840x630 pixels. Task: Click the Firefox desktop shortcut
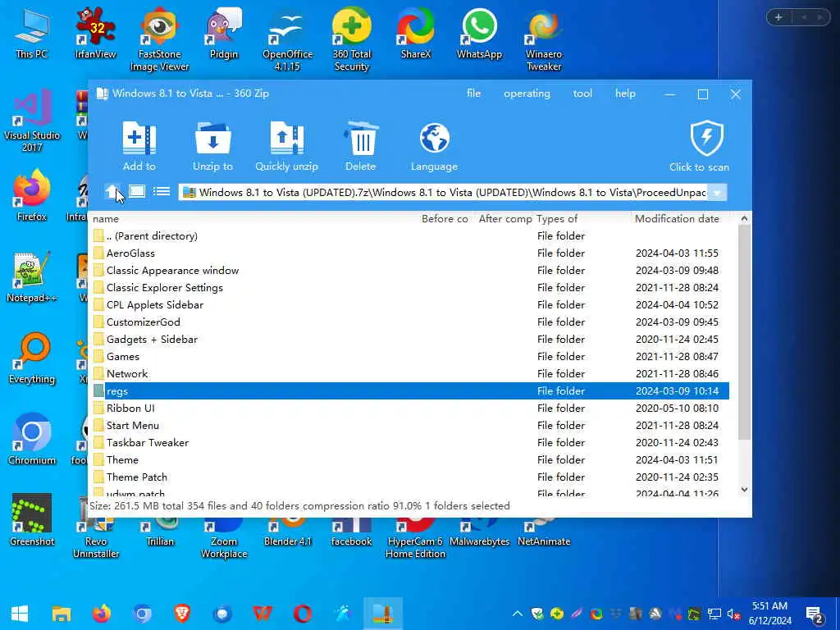click(32, 195)
